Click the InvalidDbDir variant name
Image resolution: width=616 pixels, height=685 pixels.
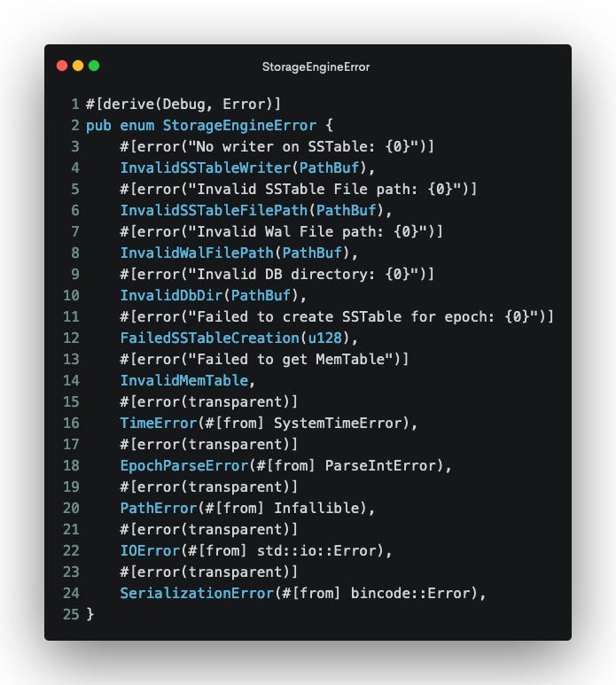[x=171, y=295]
